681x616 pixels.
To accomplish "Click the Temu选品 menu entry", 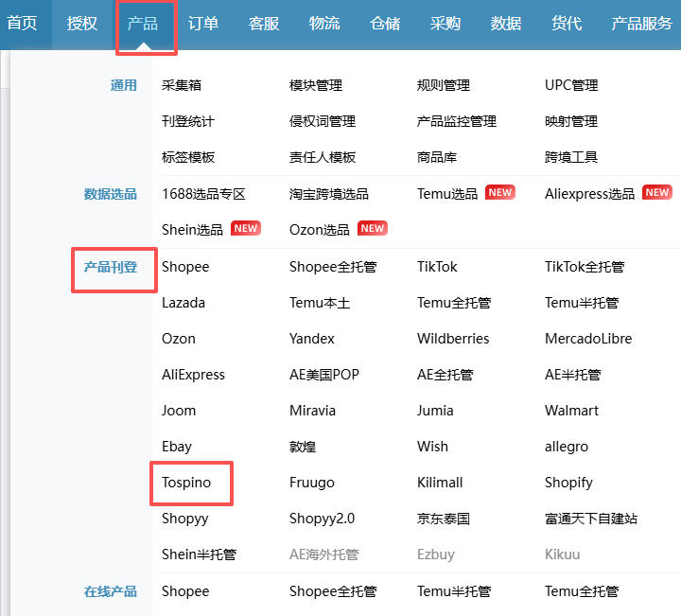I will tap(447, 193).
